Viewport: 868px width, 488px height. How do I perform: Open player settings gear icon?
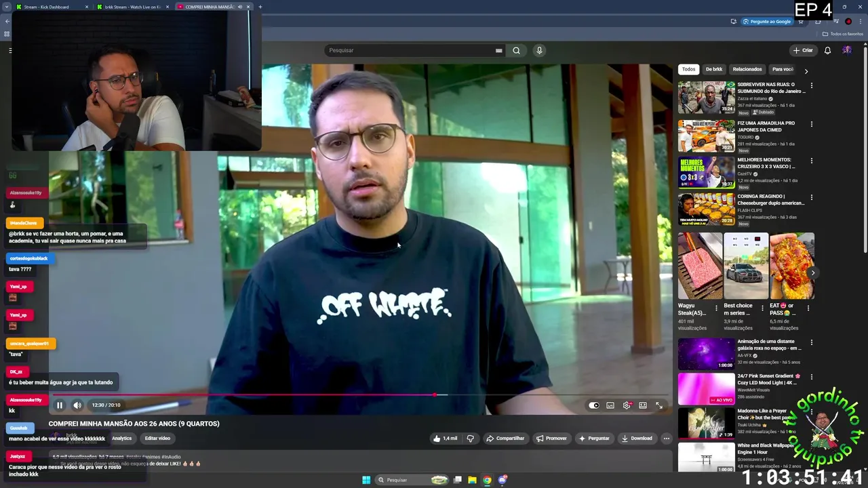[627, 405]
